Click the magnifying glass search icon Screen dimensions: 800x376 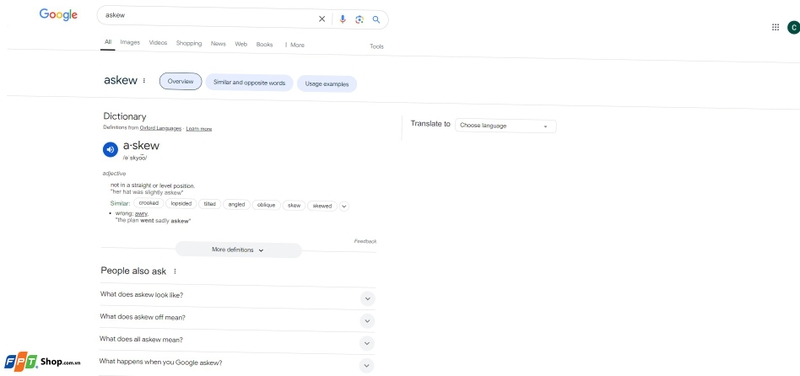click(376, 19)
